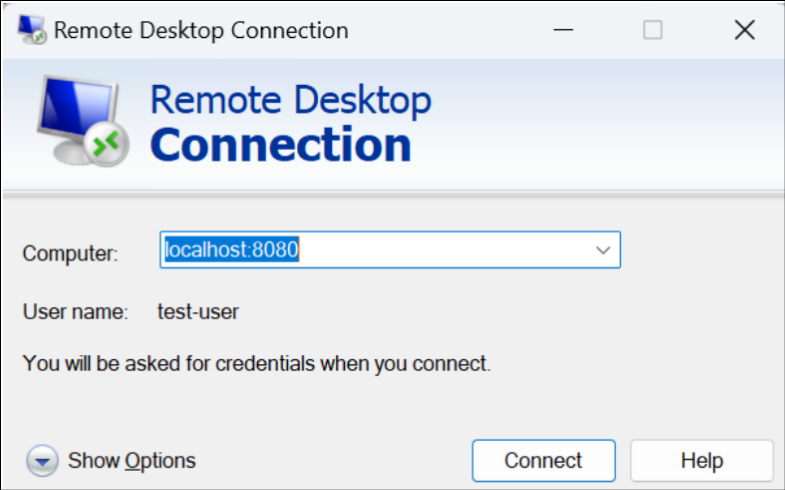
Task: Click the credentials notice message text
Action: [256, 363]
